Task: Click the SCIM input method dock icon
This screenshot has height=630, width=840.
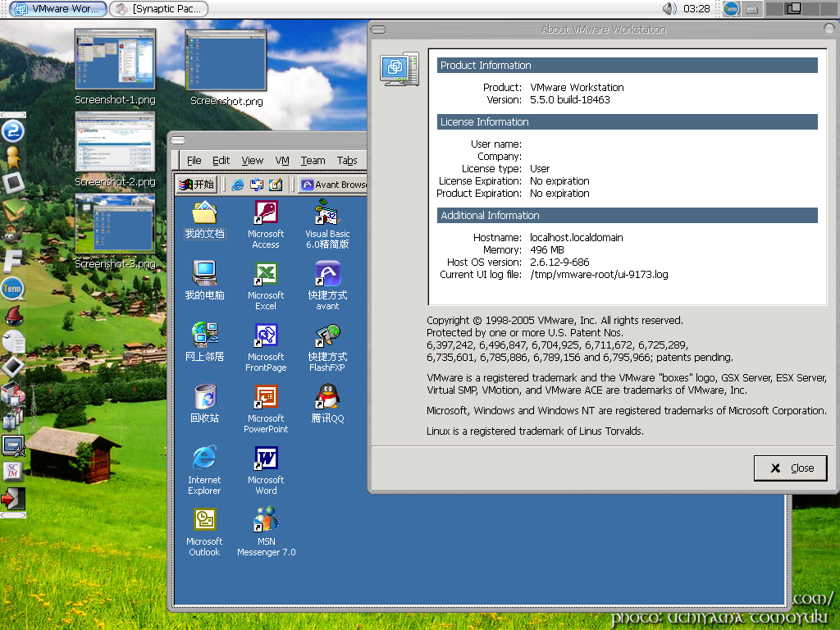Action: (13, 472)
